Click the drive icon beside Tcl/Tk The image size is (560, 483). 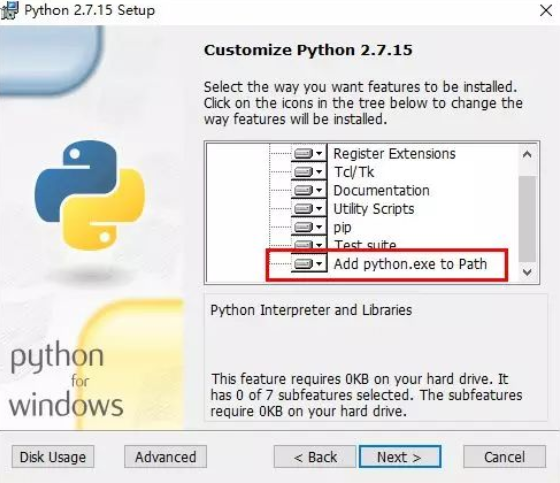[303, 172]
